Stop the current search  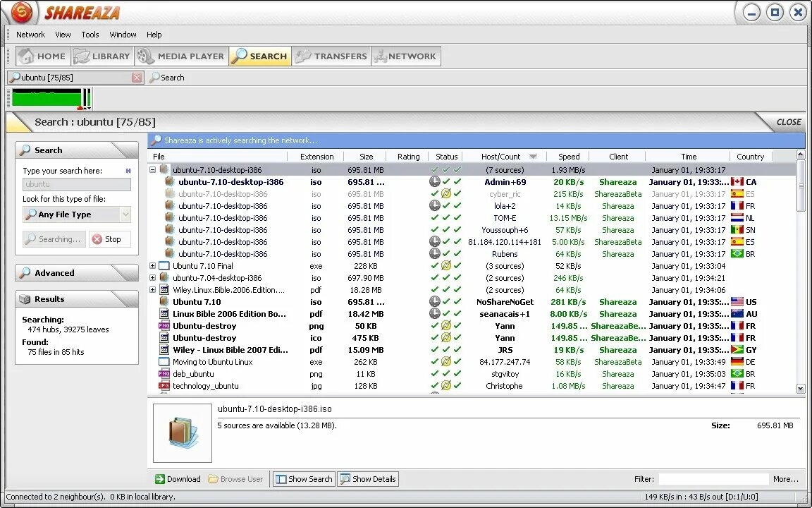coord(109,239)
